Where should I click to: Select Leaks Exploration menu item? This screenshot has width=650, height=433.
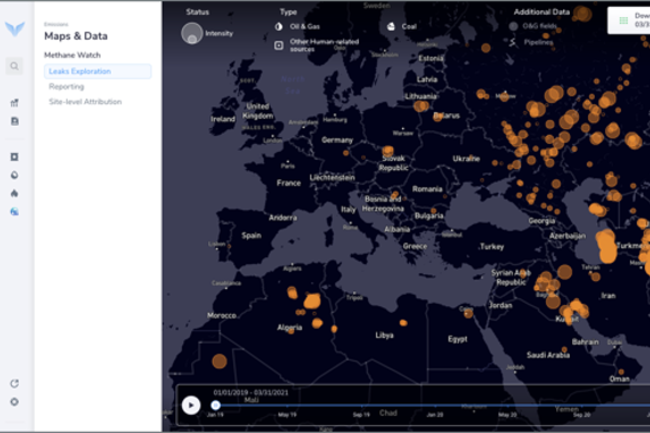pos(98,71)
